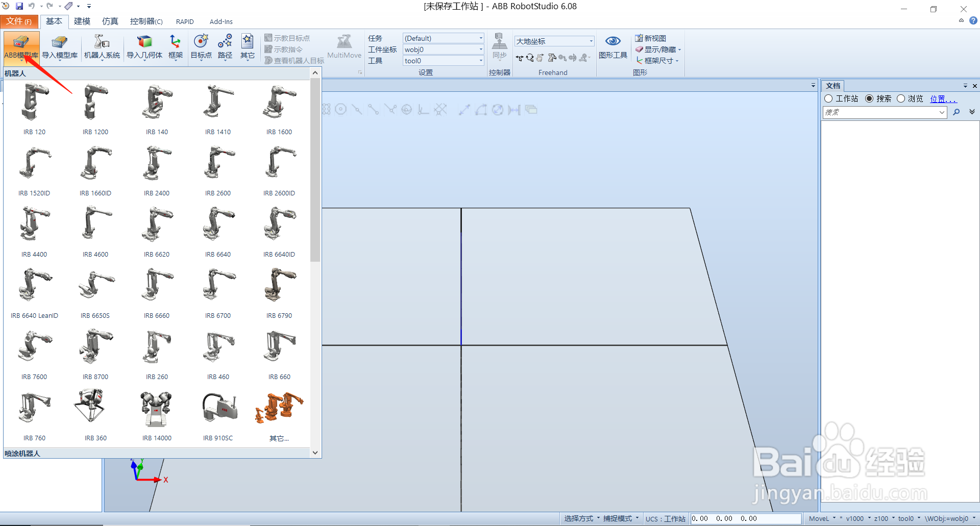Screen dimensions: 980x526
Task: Switch to the 控制器 ribbon tab
Action: coord(146,21)
